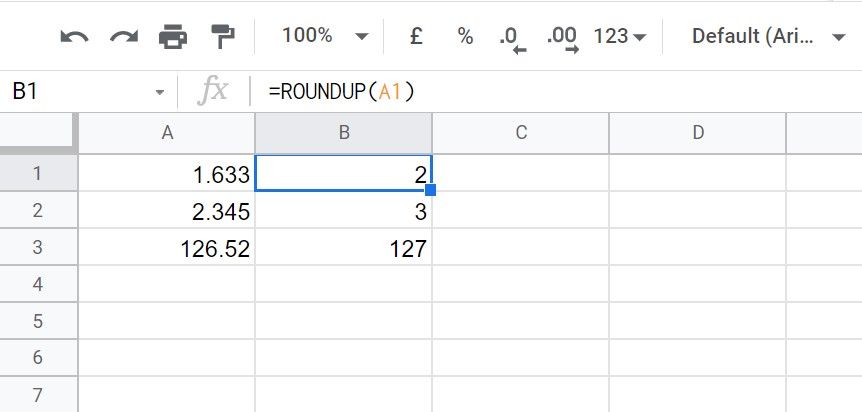Viewport: 862px width, 412px height.
Task: Click cell A3 containing 126.52
Action: pos(167,248)
